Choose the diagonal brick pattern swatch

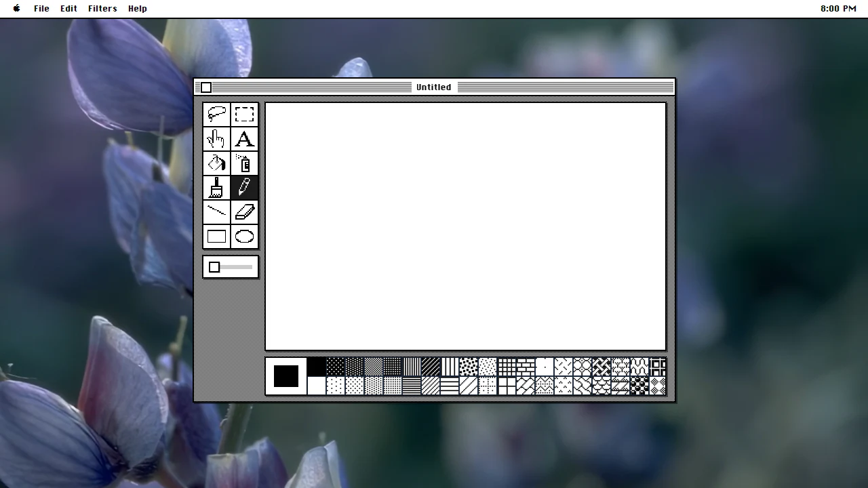(x=526, y=386)
